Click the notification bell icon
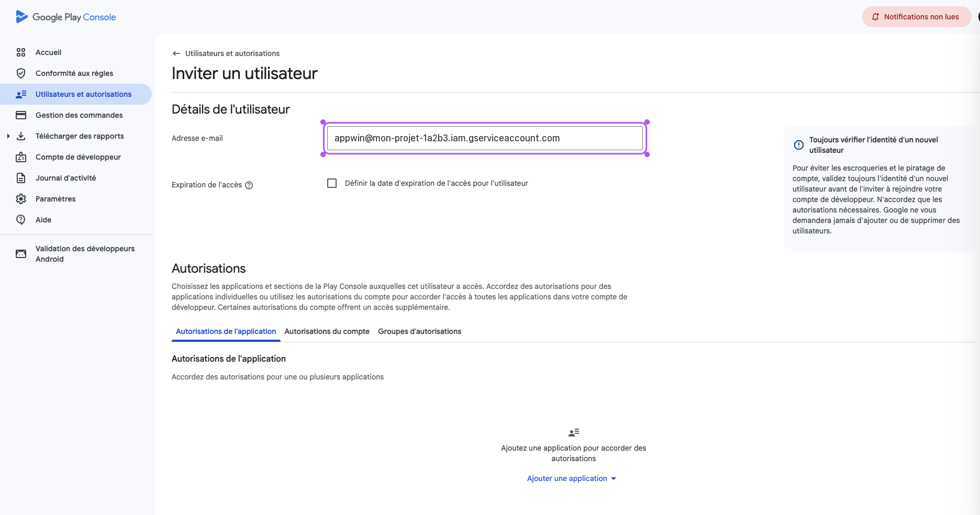 coord(875,17)
